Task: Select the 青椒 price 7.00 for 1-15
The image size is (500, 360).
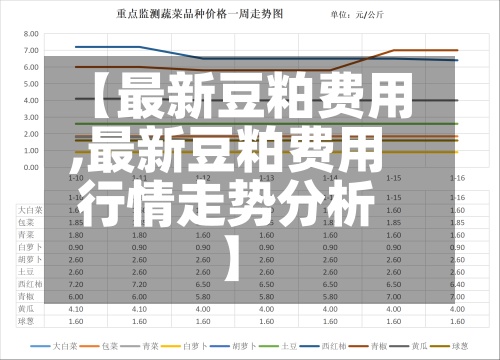Action: 393,297
